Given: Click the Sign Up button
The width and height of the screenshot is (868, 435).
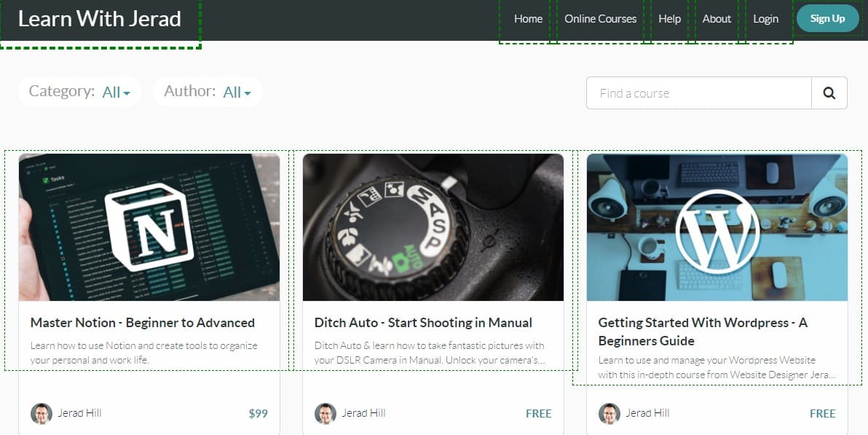Looking at the screenshot, I should 828,19.
